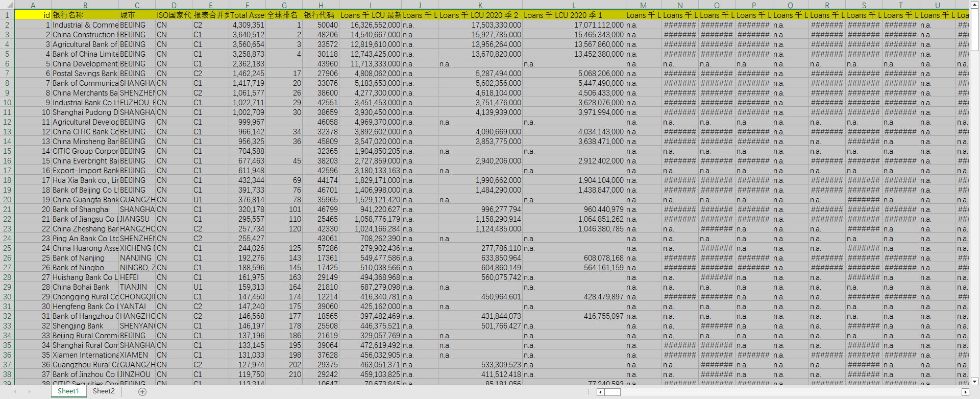Select the 'Bank of Nanjing' cell
Image resolution: width=980 pixels, height=399 pixels.
(x=85, y=257)
